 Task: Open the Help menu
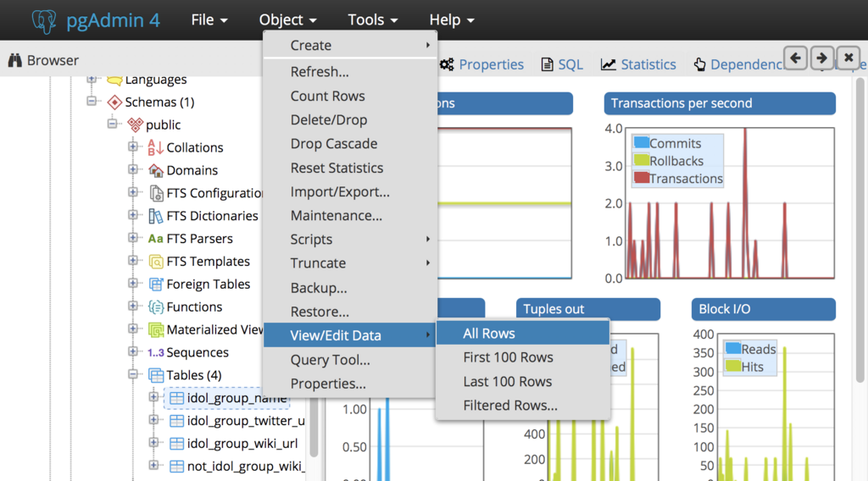(x=452, y=20)
